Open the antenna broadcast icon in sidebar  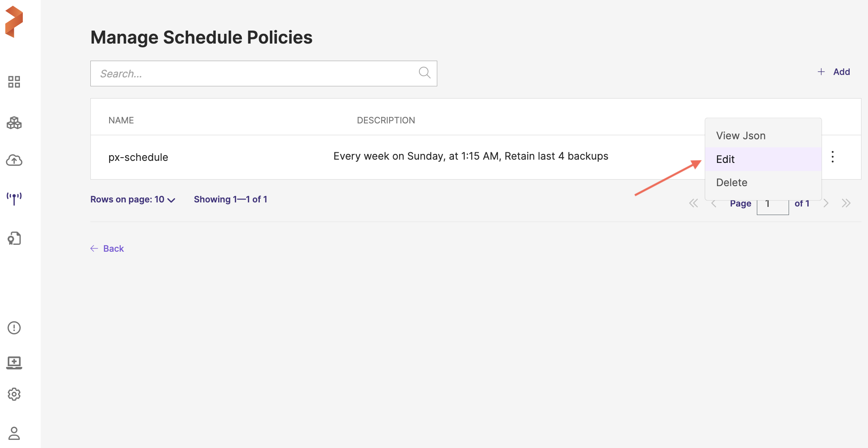pos(14,199)
